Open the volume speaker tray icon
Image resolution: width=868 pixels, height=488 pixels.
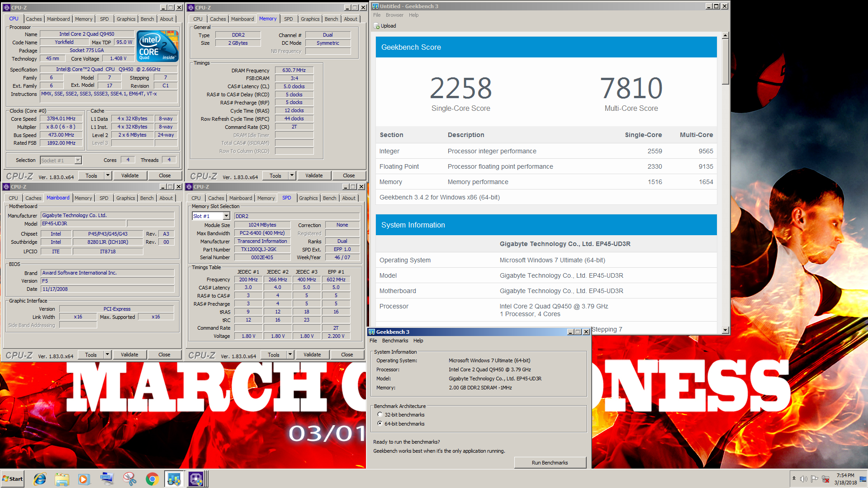click(803, 479)
